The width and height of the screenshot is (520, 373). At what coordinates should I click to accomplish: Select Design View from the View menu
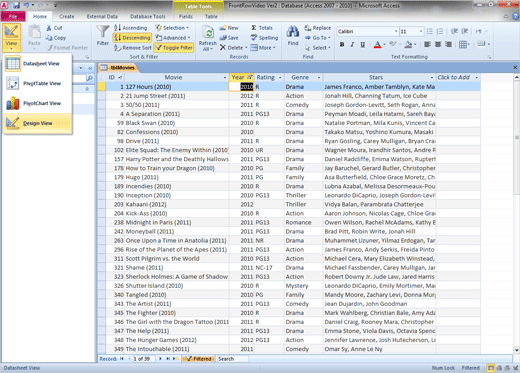coord(37,123)
